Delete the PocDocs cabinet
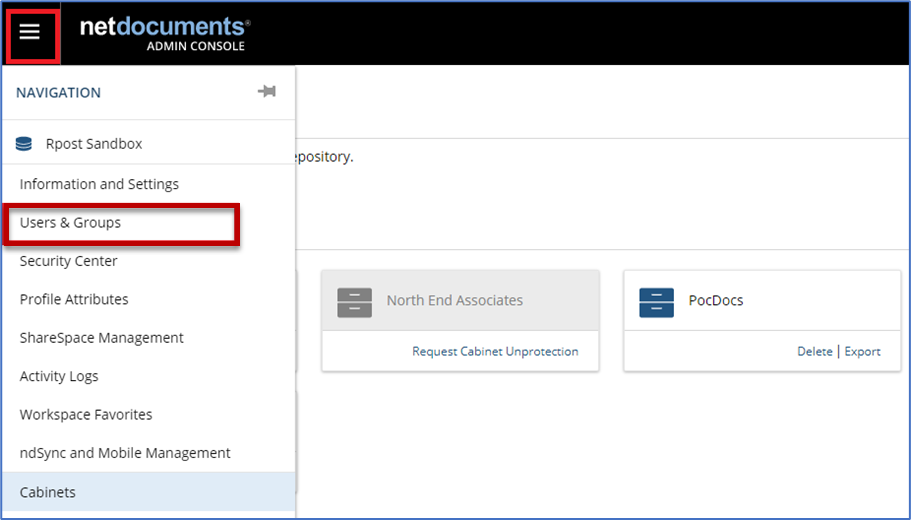 tap(814, 351)
